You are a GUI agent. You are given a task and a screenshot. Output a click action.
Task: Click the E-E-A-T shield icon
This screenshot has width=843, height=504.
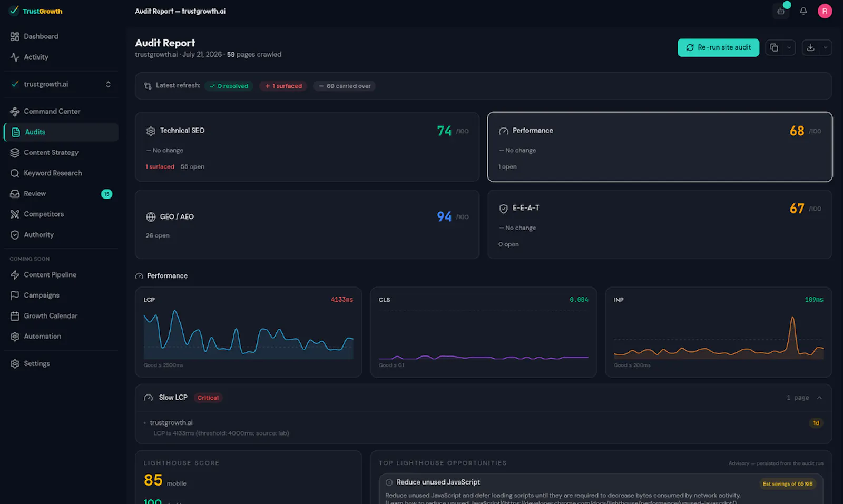[x=503, y=209]
